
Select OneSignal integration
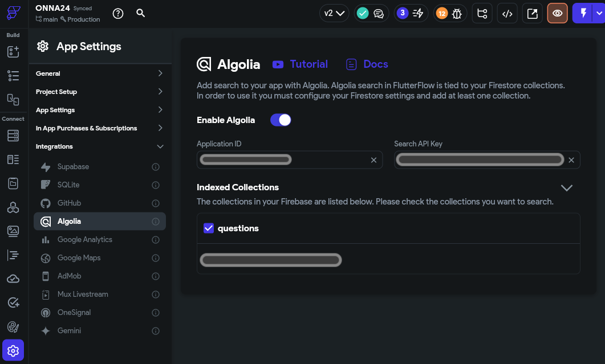(x=100, y=312)
